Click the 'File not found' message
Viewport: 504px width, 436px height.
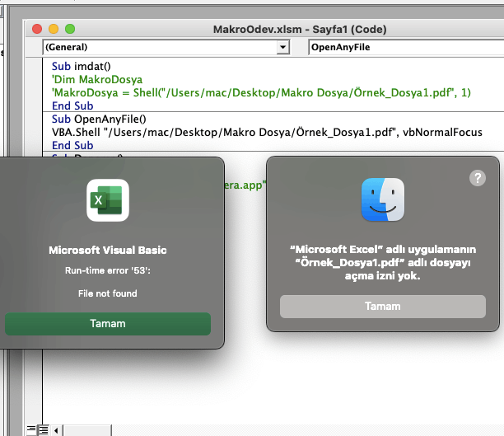click(108, 293)
